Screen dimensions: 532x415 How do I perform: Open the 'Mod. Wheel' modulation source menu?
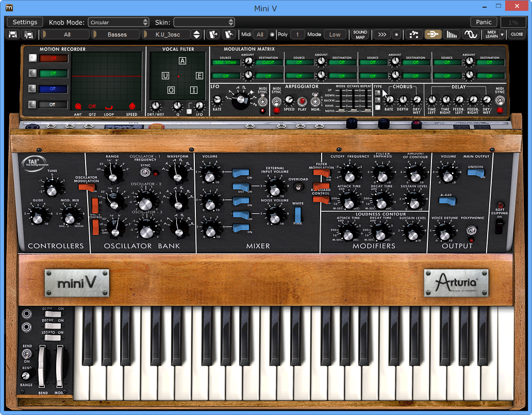(226, 62)
